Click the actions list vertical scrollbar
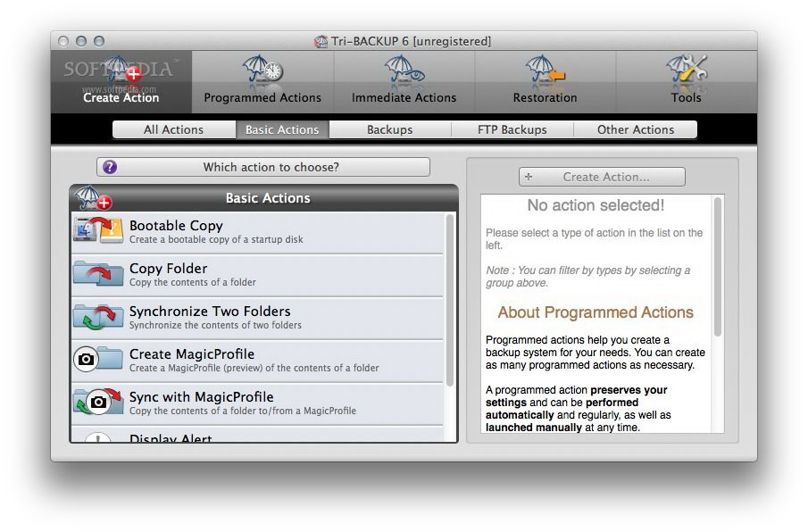The width and height of the screenshot is (808, 532). (x=450, y=300)
